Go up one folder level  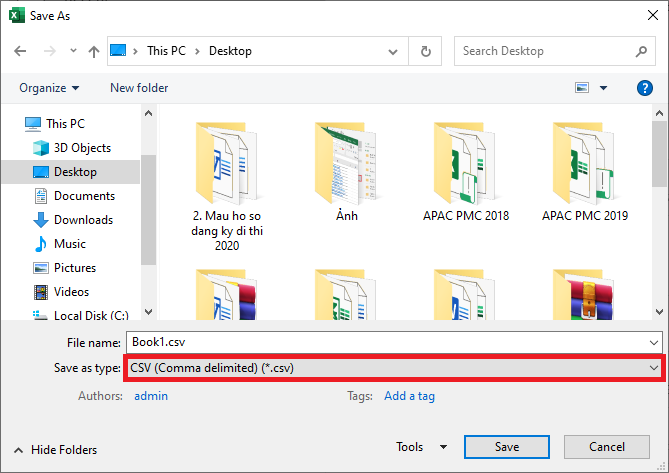[x=94, y=51]
